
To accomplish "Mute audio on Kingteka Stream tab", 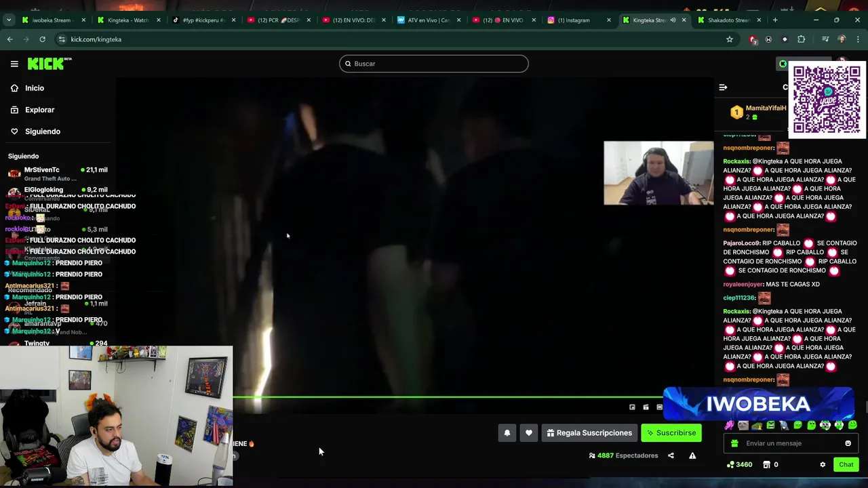I will point(673,20).
